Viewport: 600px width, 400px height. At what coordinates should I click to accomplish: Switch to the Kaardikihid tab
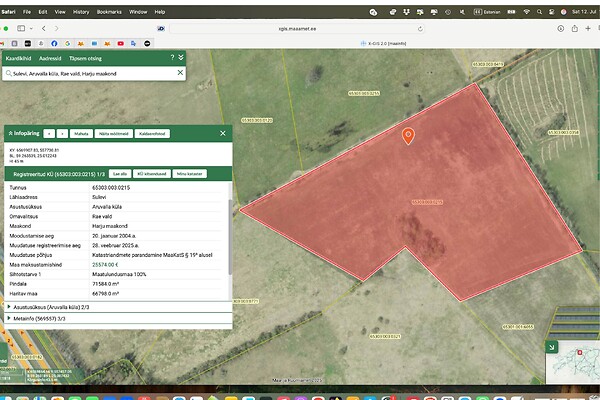pyautogui.click(x=20, y=58)
